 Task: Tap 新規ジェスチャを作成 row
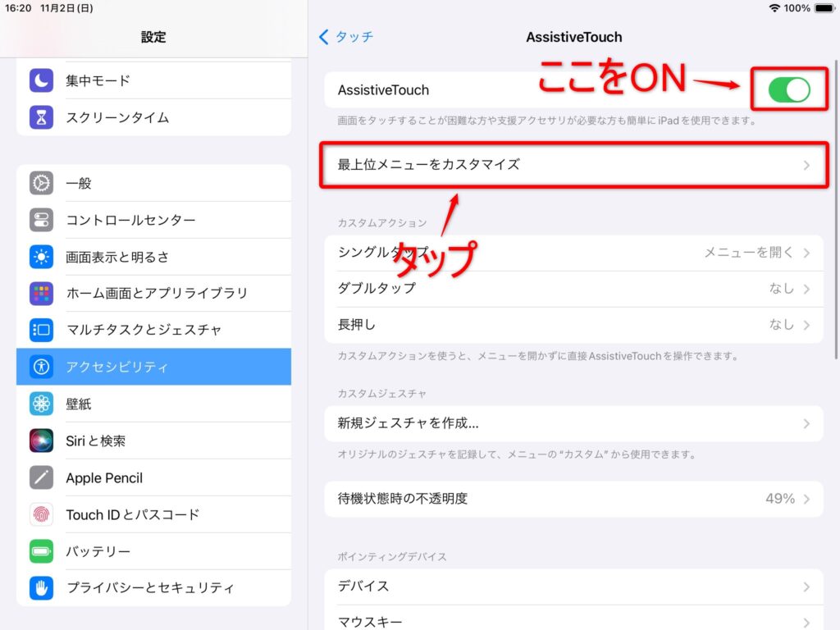pyautogui.click(x=573, y=423)
